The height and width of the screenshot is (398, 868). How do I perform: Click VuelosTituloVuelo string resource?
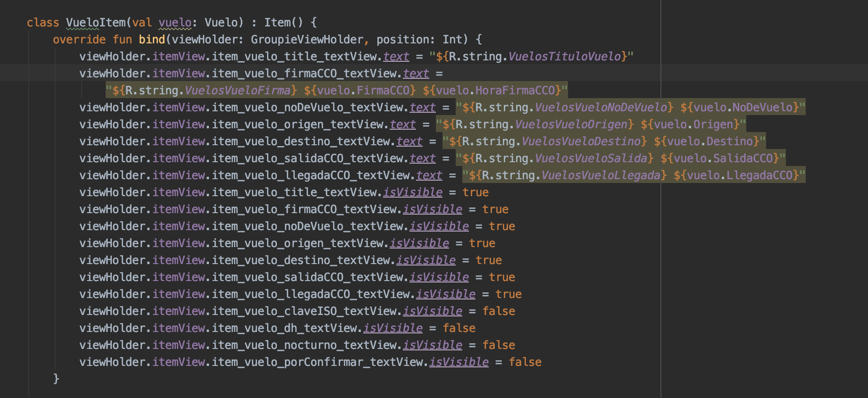click(x=564, y=57)
